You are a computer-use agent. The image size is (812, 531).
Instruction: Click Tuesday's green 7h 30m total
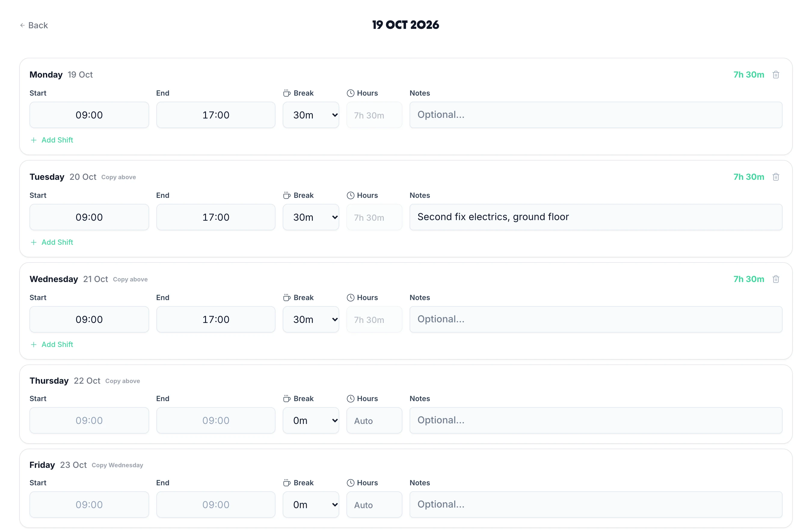tap(749, 177)
